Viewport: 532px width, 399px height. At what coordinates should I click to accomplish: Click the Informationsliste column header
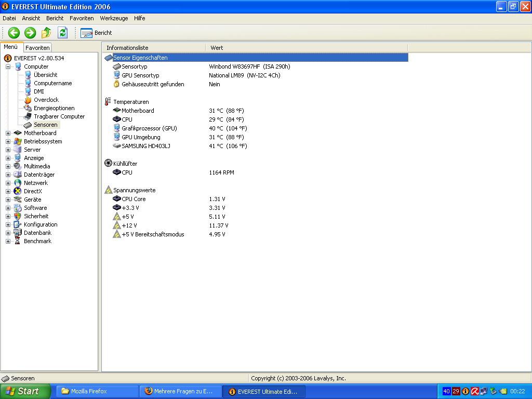(x=154, y=48)
